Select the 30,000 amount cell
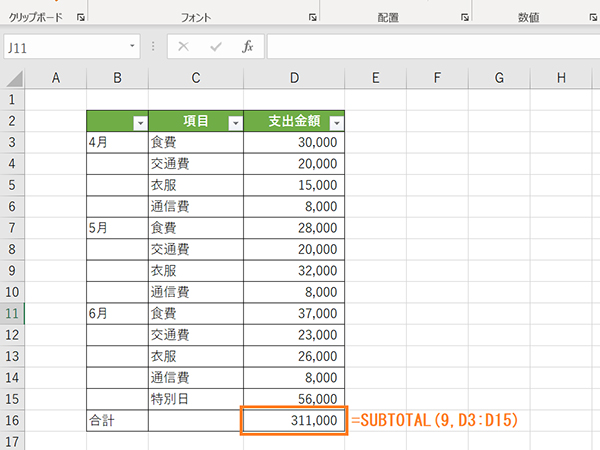 (294, 142)
